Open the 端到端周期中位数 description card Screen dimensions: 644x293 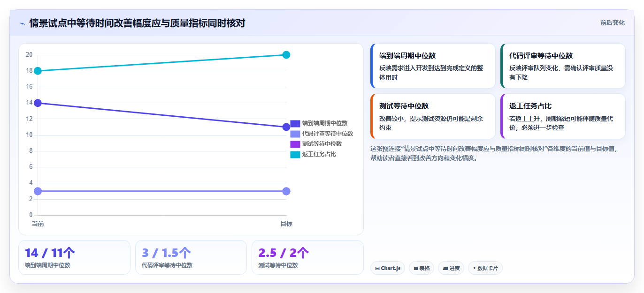point(433,66)
